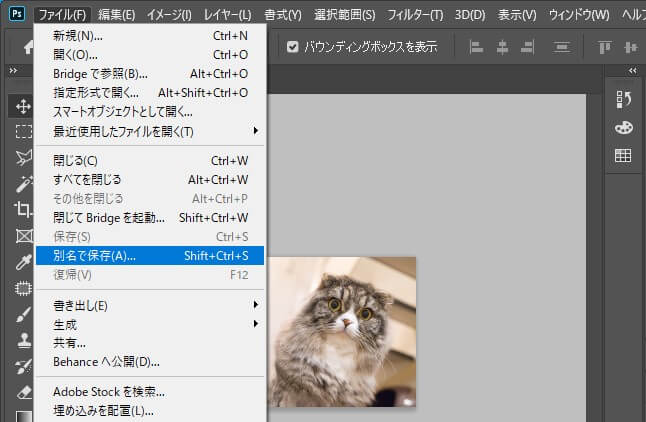Click the cat photo on canvas

pos(342,332)
